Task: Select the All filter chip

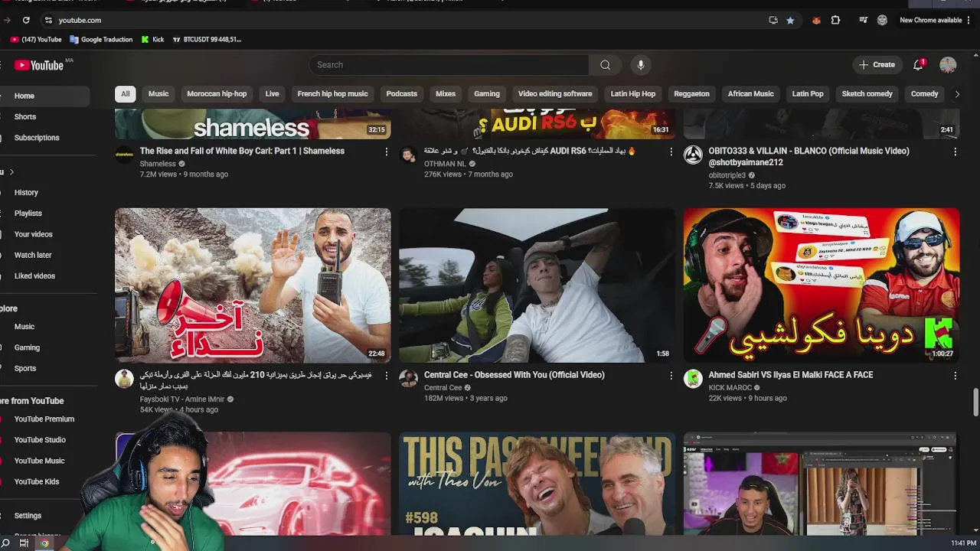Action: point(125,93)
